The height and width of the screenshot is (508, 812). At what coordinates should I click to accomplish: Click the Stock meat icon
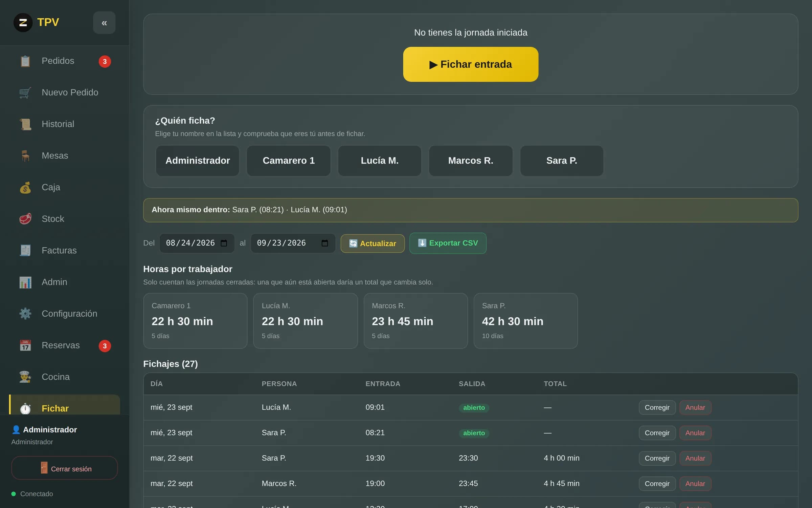pos(25,219)
